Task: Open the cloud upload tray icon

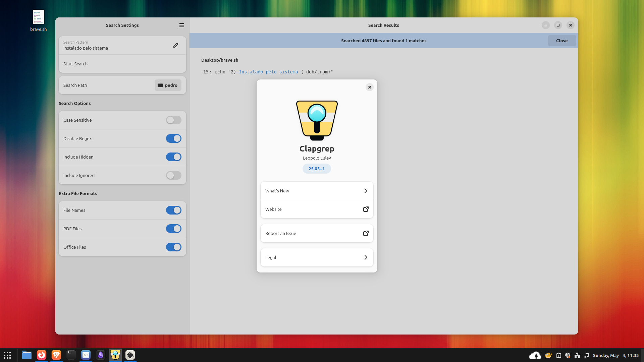Action: [x=535, y=355]
